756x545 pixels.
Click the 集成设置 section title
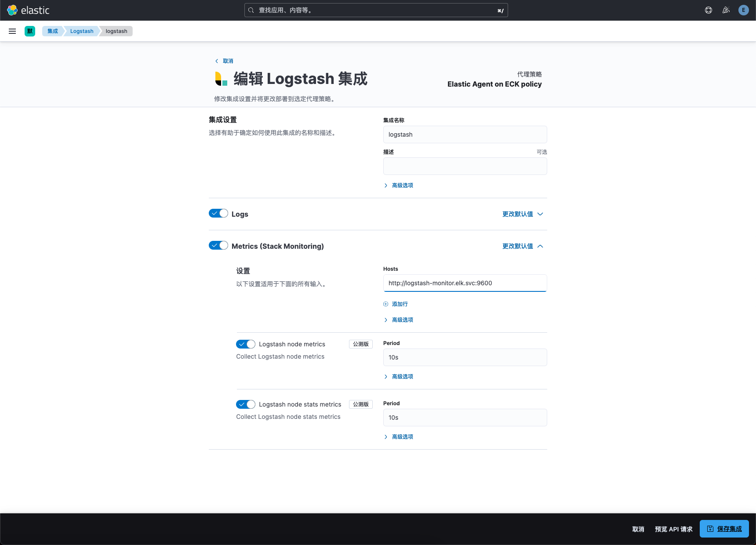[x=223, y=120]
